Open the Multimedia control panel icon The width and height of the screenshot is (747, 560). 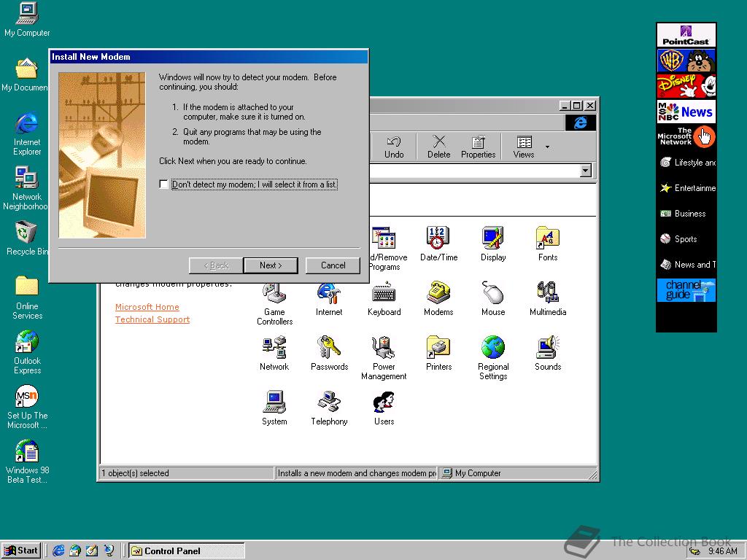[x=548, y=299]
